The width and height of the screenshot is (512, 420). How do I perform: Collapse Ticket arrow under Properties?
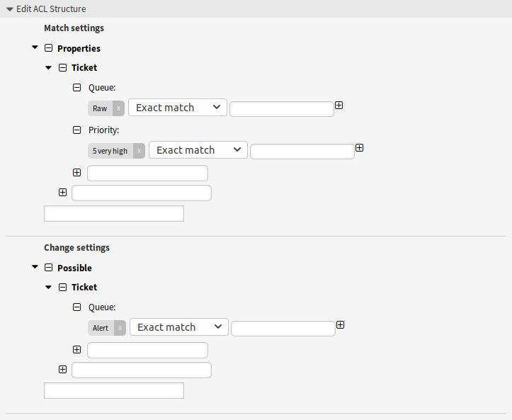tap(48, 67)
